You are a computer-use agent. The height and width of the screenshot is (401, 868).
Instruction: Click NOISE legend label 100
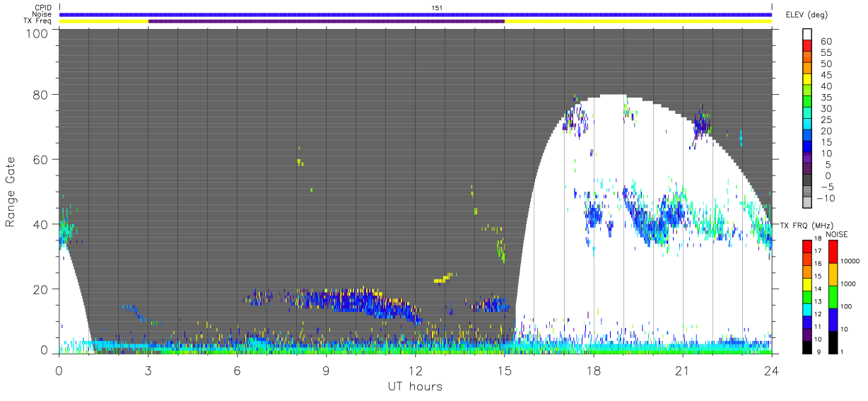(x=847, y=306)
